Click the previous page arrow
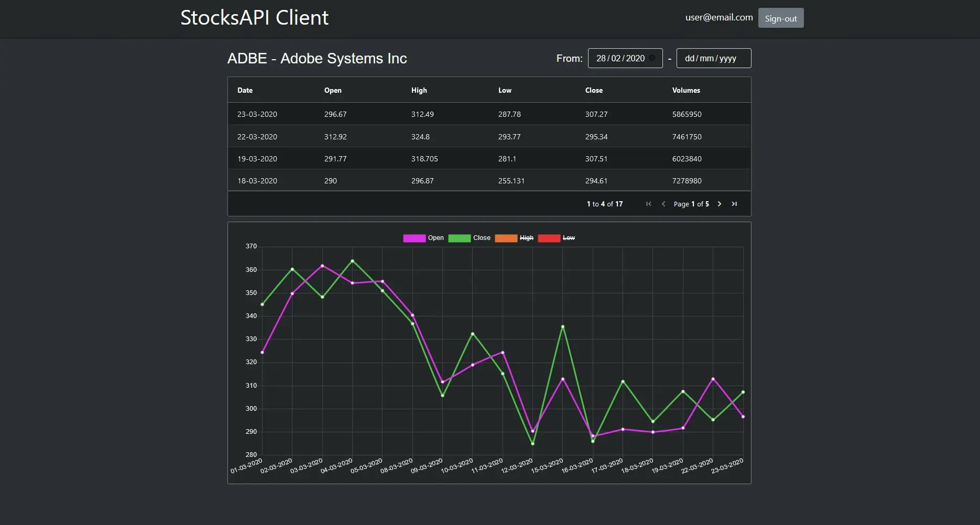Viewport: 980px width, 525px height. tap(663, 204)
